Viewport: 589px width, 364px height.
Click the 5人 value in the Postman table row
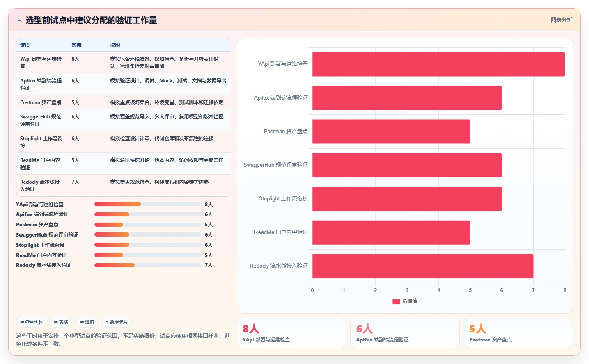click(75, 102)
